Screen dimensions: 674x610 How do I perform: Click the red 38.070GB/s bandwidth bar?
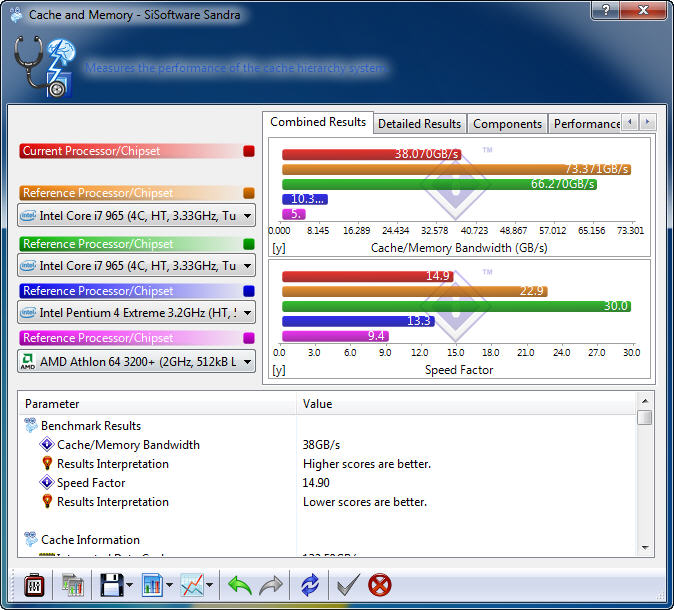pyautogui.click(x=371, y=154)
